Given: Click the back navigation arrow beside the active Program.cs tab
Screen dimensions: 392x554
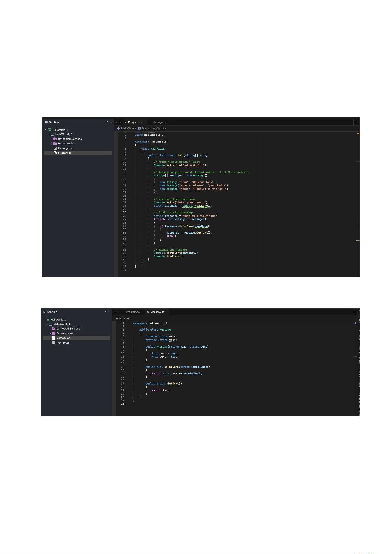Looking at the screenshot, I should (x=117, y=122).
